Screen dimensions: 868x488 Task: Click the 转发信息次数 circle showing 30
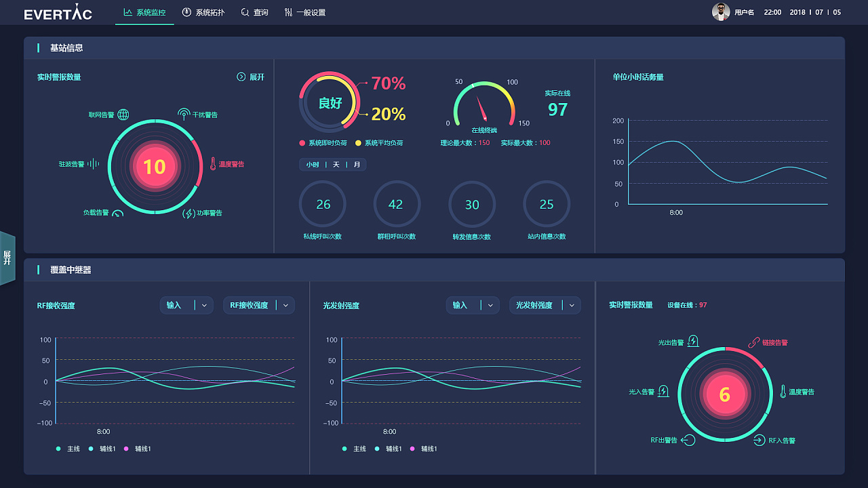click(472, 204)
